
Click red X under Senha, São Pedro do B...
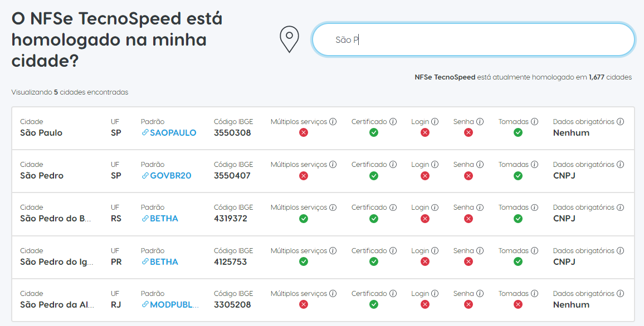pyautogui.click(x=469, y=219)
